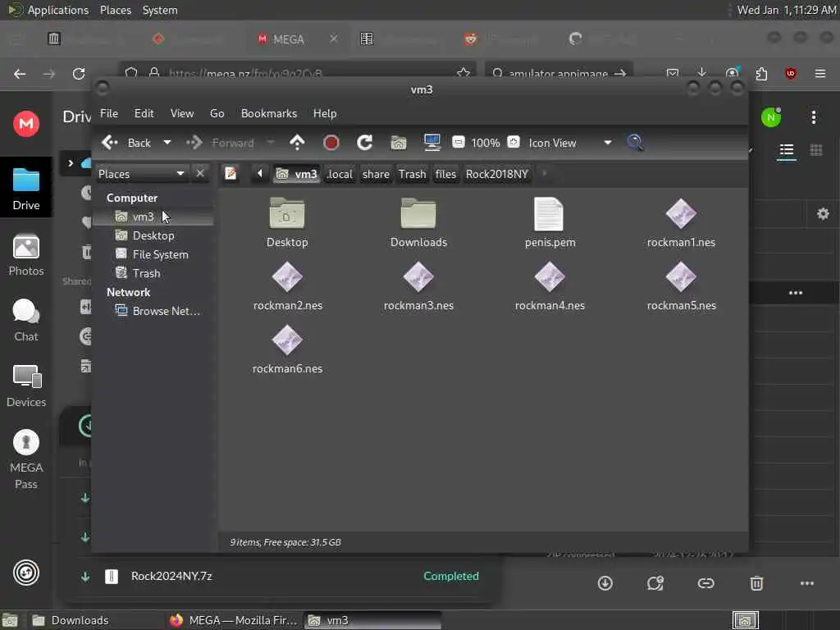The width and height of the screenshot is (840, 630).
Task: Open Places menu in top panel
Action: pos(115,10)
